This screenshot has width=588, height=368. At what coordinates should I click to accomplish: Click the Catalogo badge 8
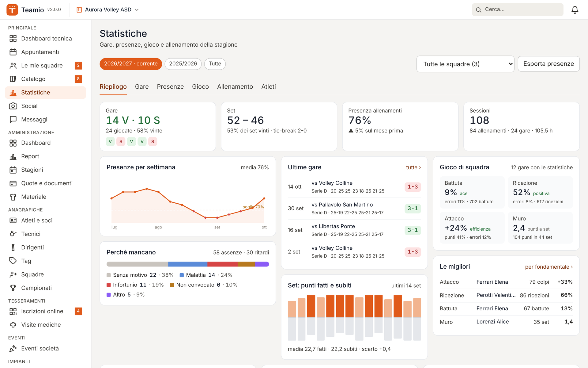pyautogui.click(x=78, y=79)
